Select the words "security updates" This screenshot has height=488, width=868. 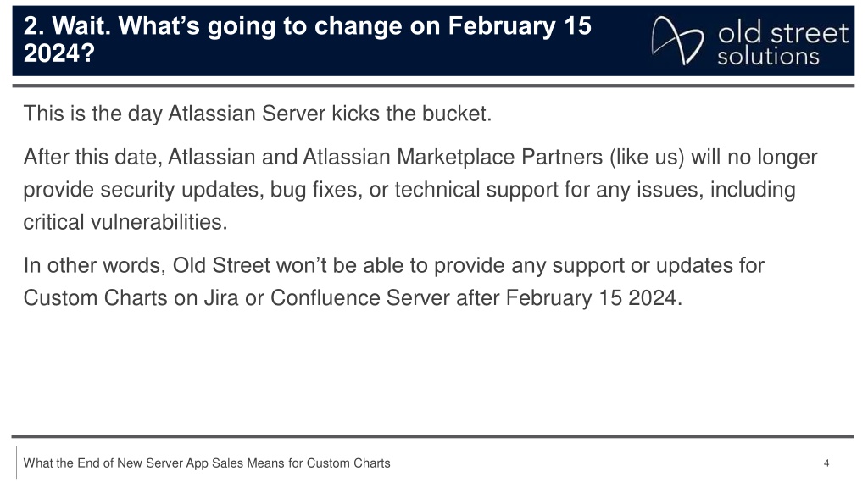pyautogui.click(x=182, y=190)
